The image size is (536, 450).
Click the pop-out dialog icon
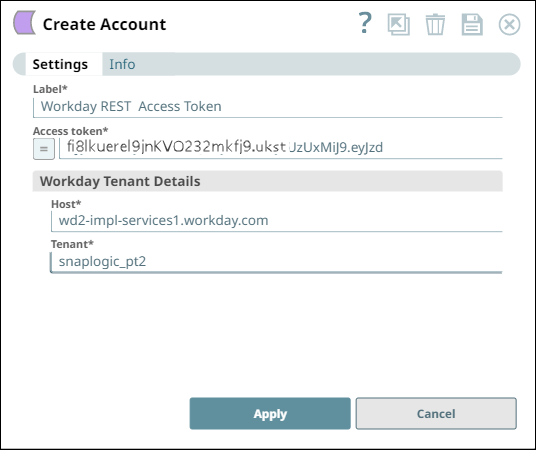399,24
